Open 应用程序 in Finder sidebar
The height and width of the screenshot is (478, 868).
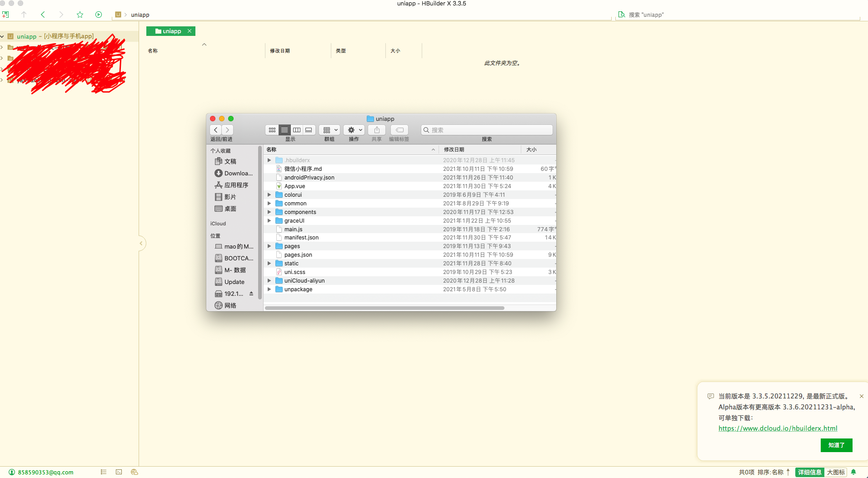(236, 185)
